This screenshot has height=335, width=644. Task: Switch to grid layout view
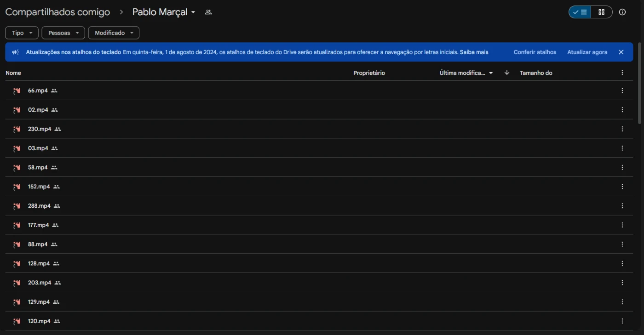pos(601,12)
